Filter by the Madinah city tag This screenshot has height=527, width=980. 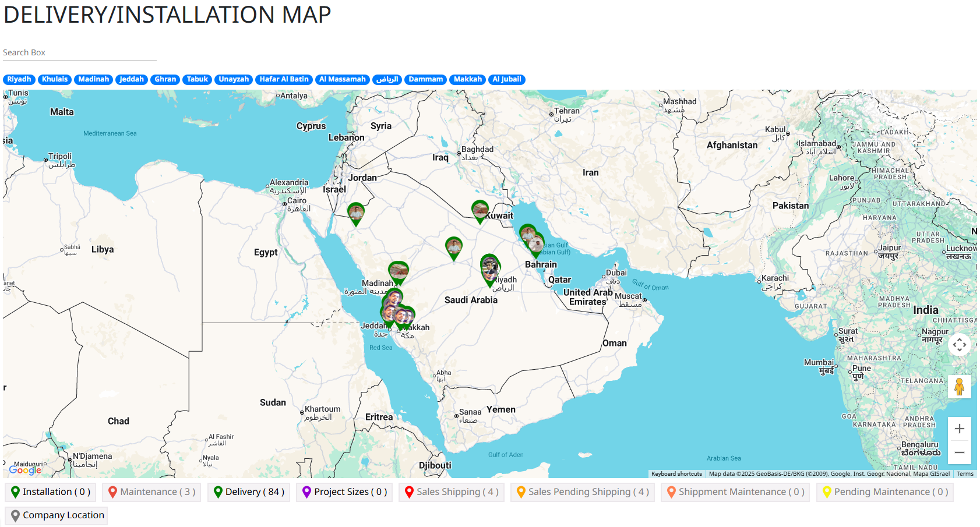93,79
